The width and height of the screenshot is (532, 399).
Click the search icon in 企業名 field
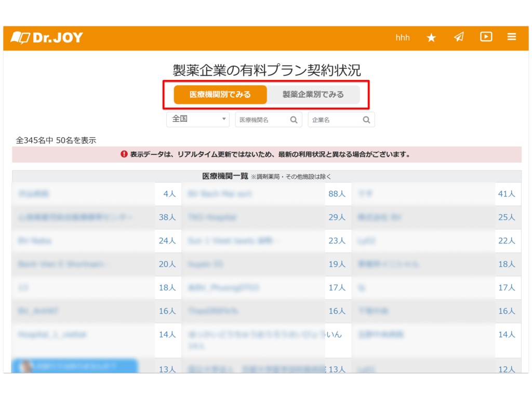click(x=366, y=120)
